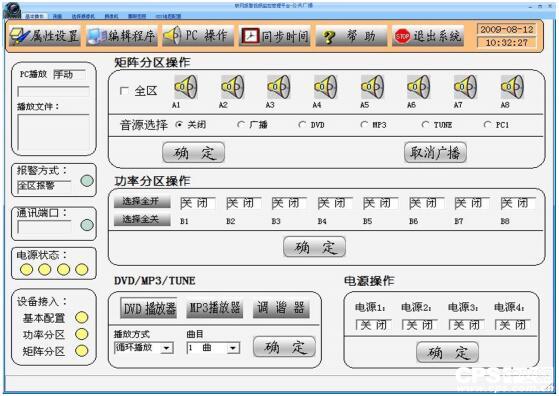This screenshot has width=559, height=396.
Task: Click the 退出系统 stop sign button
Action: (x=428, y=36)
